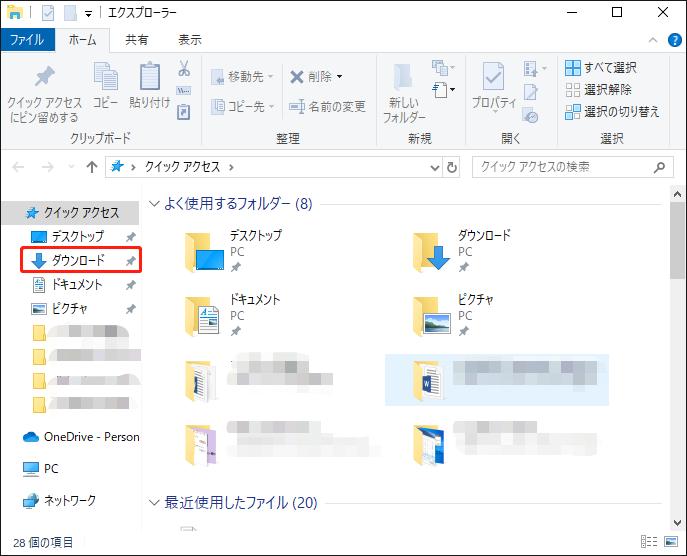Click the Paste shortcut icon
The height and width of the screenshot is (556, 687).
tap(184, 112)
